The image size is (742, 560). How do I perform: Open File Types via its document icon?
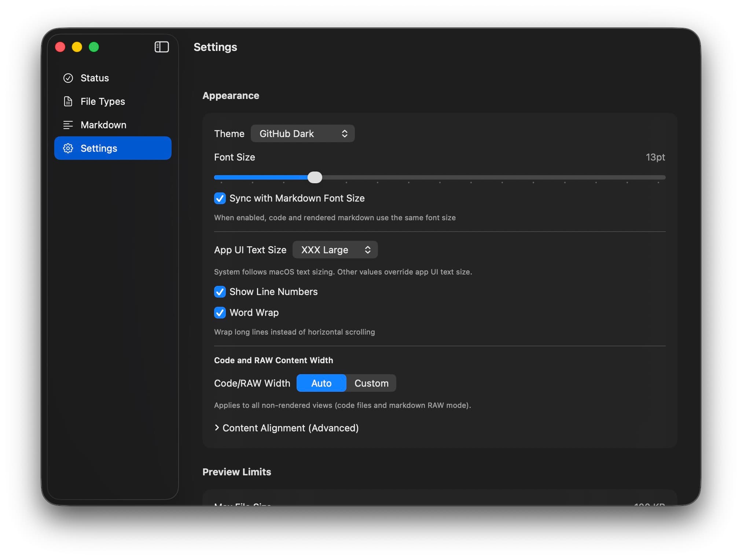pyautogui.click(x=68, y=102)
